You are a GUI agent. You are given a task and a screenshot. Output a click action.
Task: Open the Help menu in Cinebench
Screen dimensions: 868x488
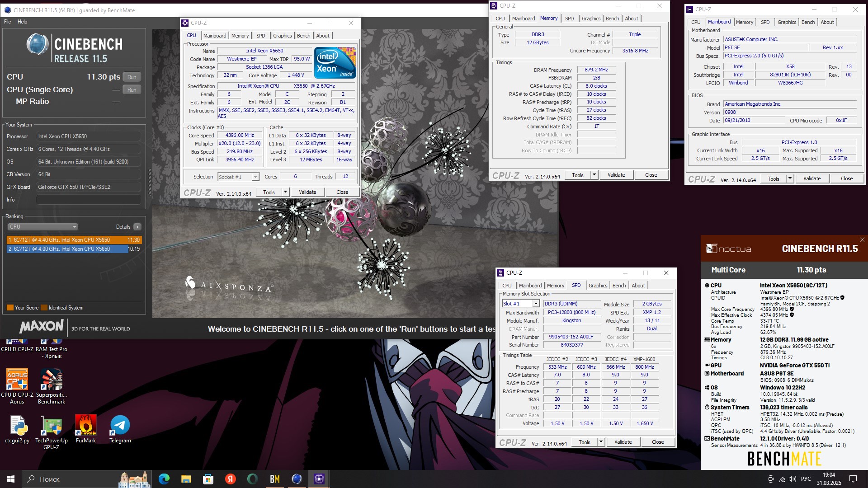pyautogui.click(x=22, y=22)
